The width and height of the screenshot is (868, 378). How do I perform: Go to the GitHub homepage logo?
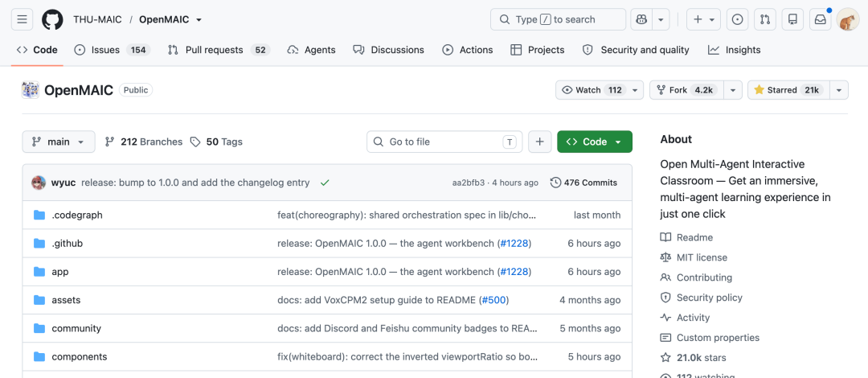pyautogui.click(x=52, y=19)
